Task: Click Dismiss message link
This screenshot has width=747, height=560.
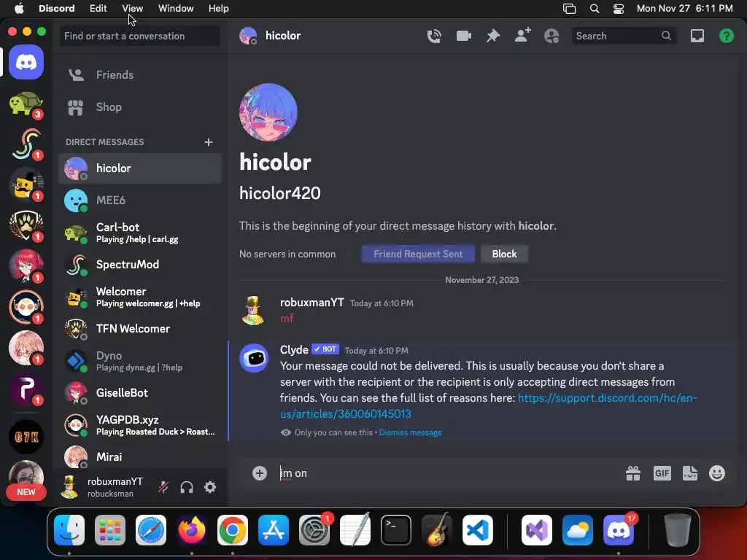Action: 410,432
